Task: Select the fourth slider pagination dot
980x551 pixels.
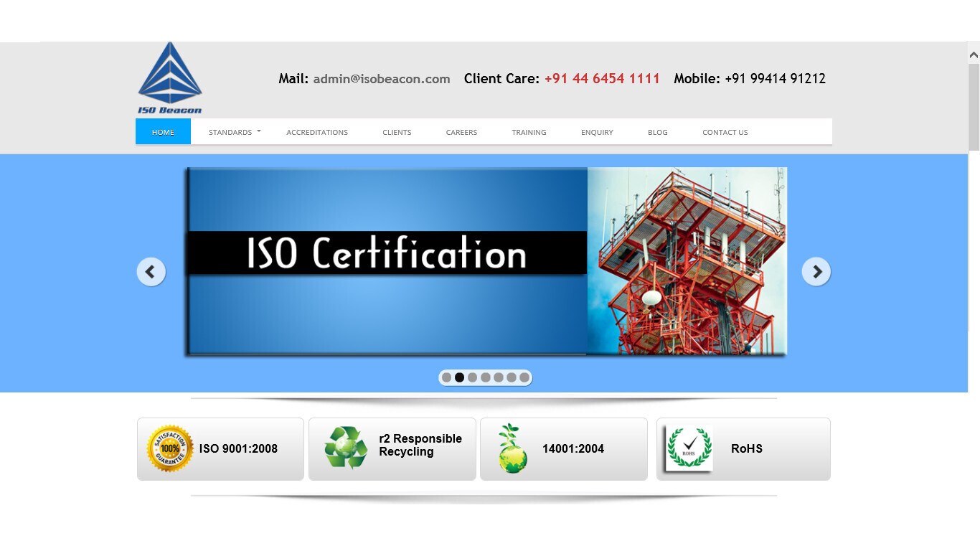Action: (486, 377)
